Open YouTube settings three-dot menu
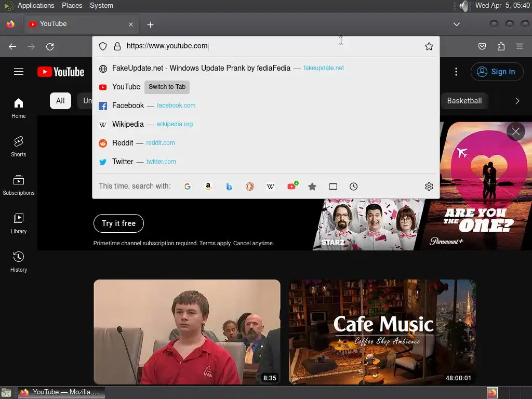This screenshot has width=532, height=399. tap(456, 72)
